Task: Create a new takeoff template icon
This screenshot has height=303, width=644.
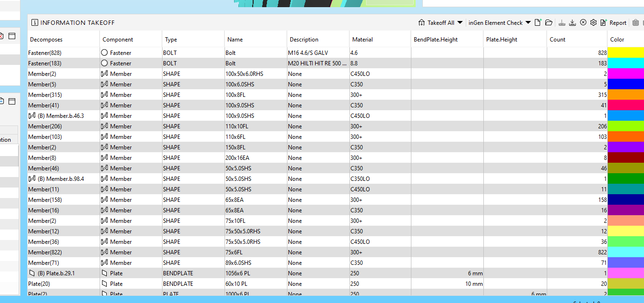Action: (538, 22)
